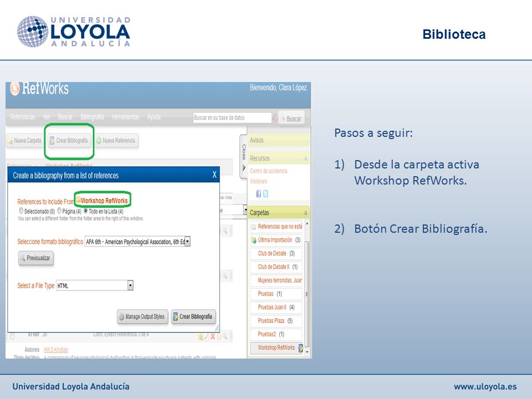Select the Página (4) radio option
This screenshot has width=532, height=399.
(x=59, y=211)
